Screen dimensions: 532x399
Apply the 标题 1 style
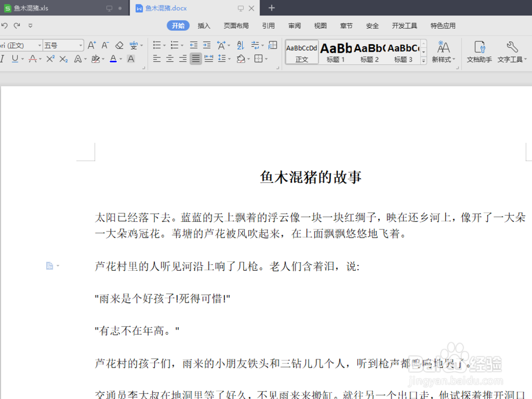pos(336,52)
